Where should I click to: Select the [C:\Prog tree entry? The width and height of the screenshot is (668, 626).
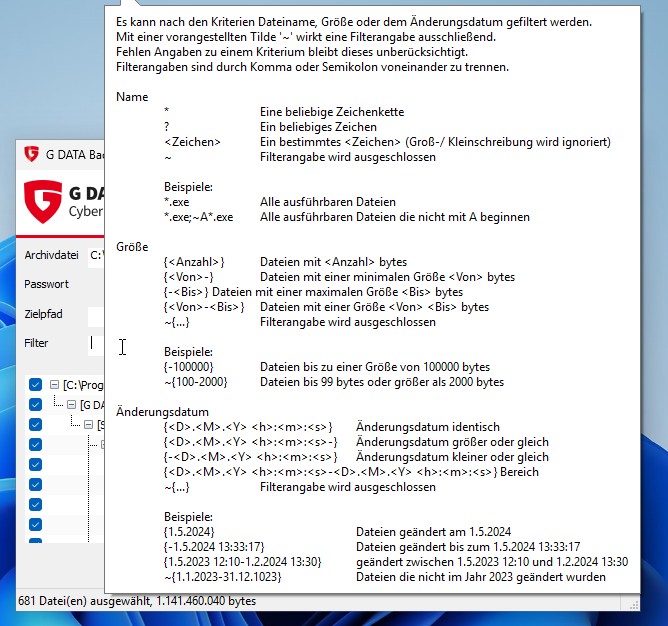click(x=83, y=385)
